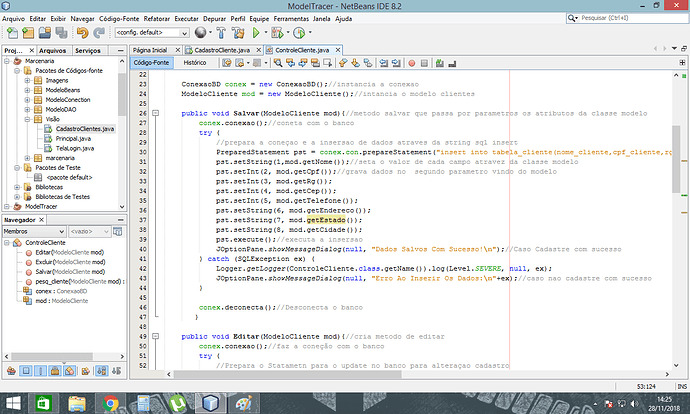The width and height of the screenshot is (690, 414).
Task: Click the New File toolbar icon
Action: click(12, 33)
